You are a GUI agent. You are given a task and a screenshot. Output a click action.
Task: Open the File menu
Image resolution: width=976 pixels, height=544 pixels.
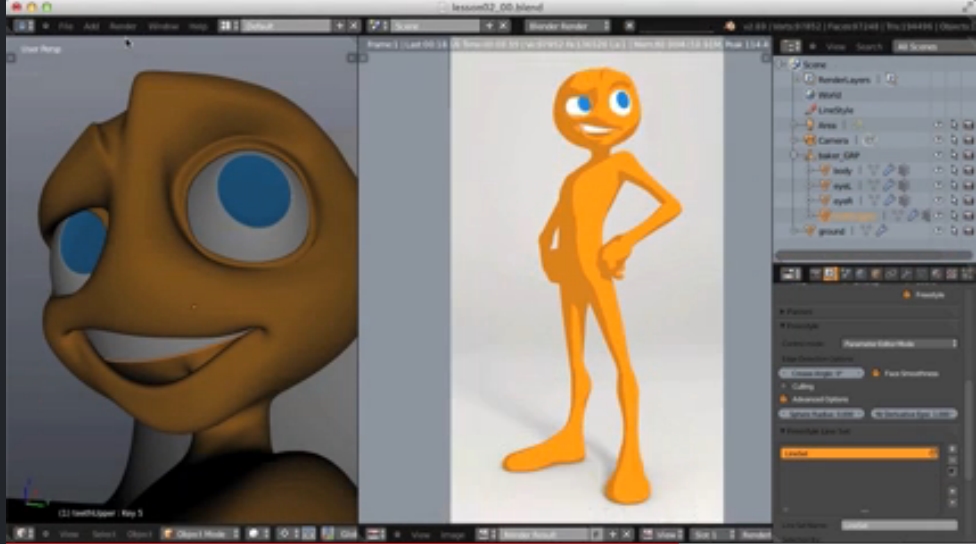click(65, 26)
